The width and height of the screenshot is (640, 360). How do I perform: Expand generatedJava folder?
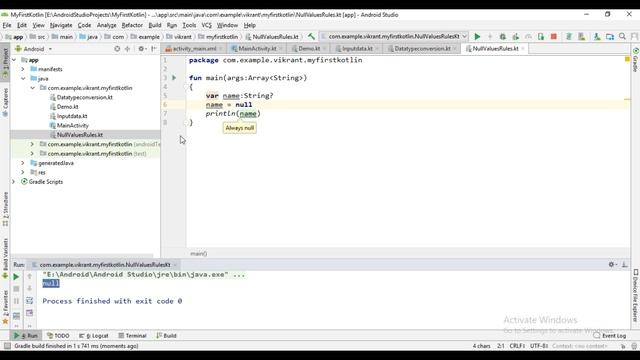[23, 163]
